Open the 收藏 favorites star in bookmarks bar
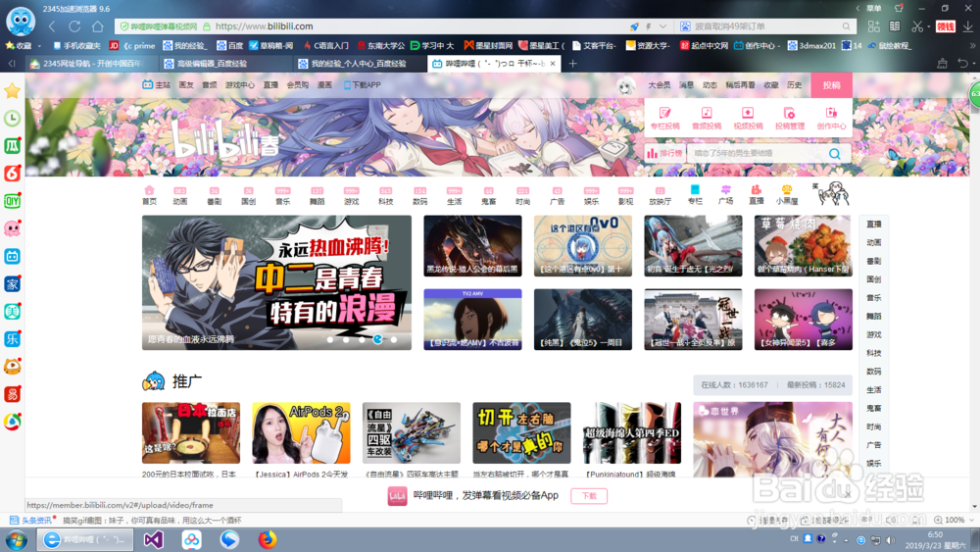 (x=10, y=46)
